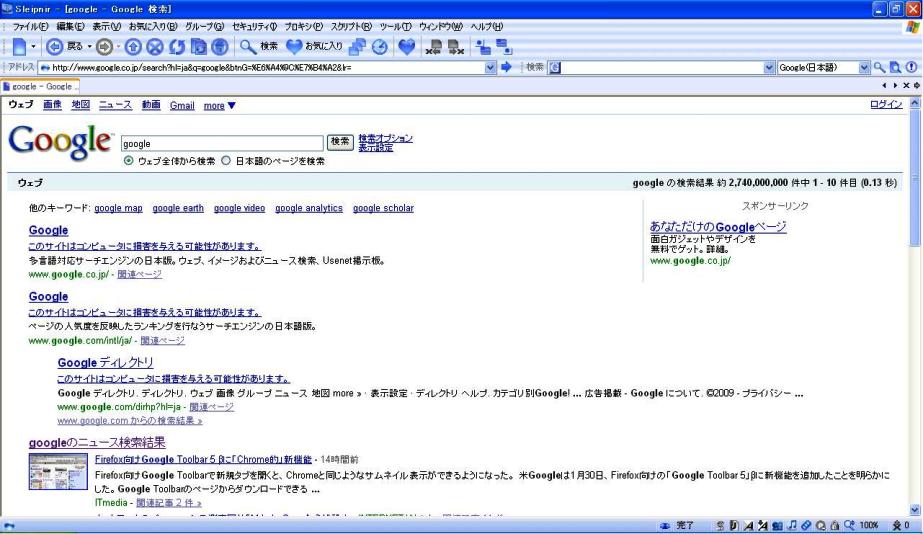Image resolution: width=923 pixels, height=534 pixels.
Task: Open the search keyword history dropdown
Action: [x=769, y=68]
